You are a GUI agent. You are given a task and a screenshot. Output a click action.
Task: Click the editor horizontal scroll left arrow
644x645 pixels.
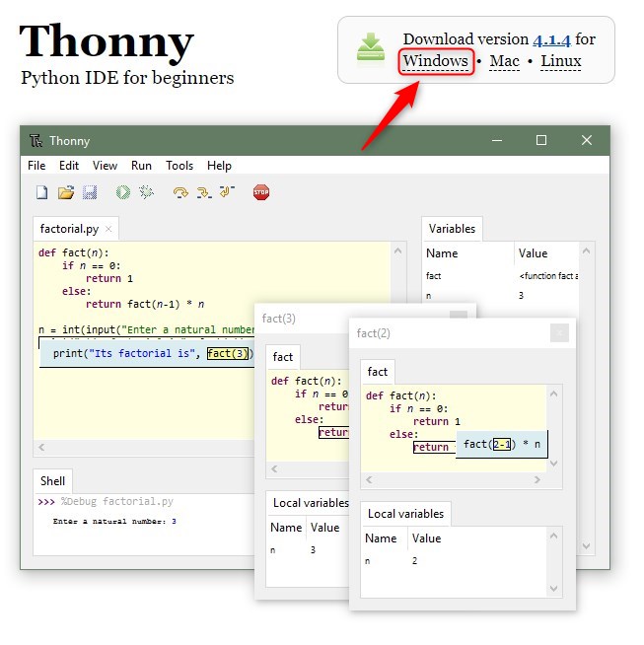click(x=41, y=448)
